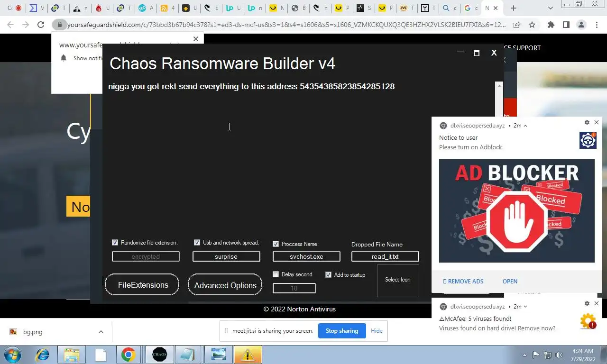Close the active browser tab

[x=496, y=8]
